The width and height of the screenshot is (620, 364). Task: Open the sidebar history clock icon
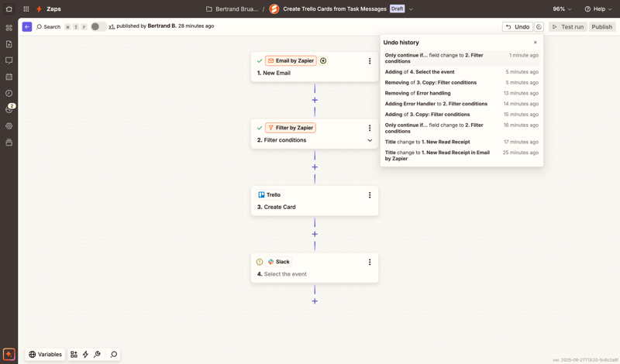(x=9, y=93)
